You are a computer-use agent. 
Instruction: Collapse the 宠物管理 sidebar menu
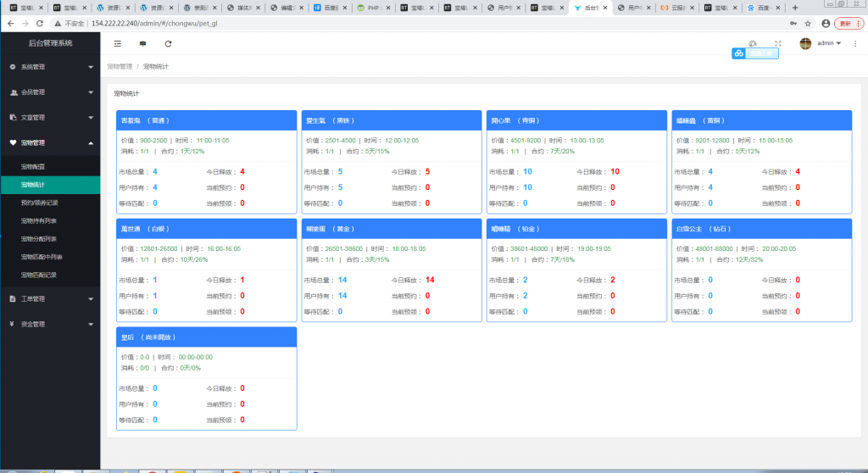click(x=50, y=142)
